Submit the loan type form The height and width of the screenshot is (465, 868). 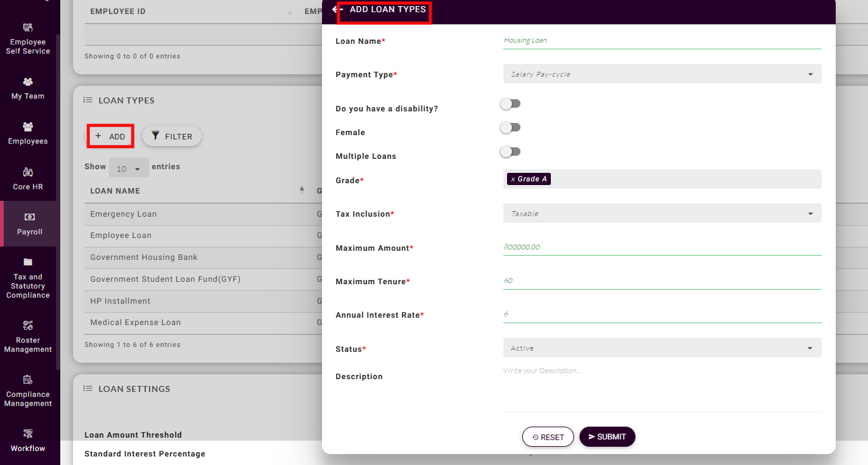[607, 436]
